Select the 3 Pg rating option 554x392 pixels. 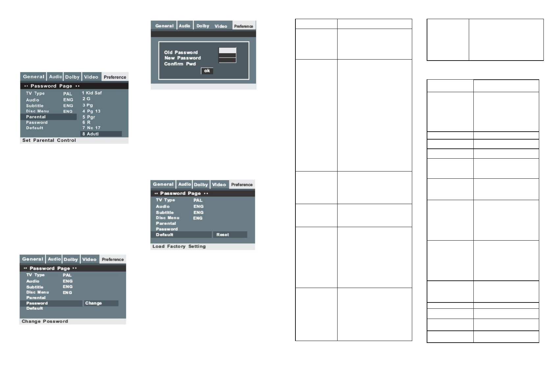(88, 105)
